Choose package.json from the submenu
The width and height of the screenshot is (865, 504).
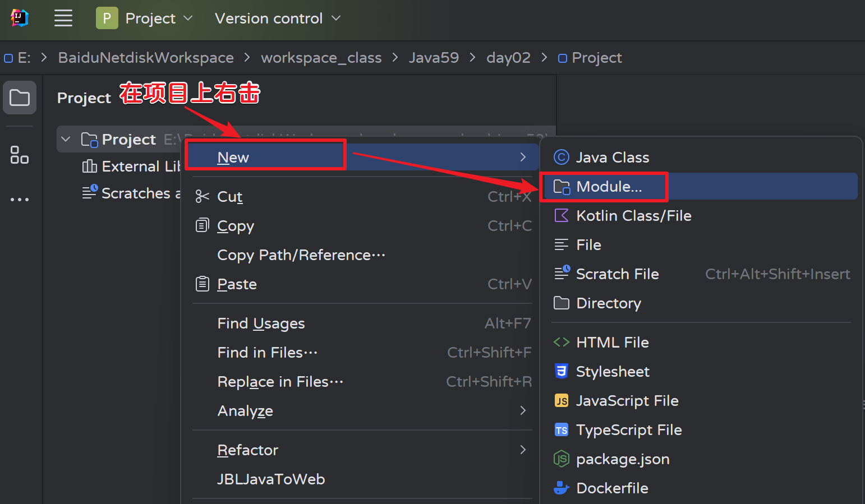pos(623,459)
